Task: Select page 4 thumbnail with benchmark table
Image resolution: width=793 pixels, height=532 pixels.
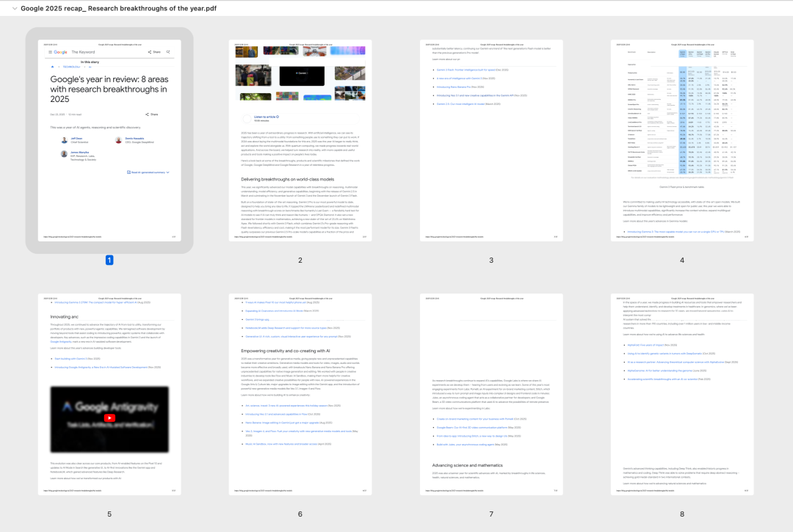Action: [x=682, y=140]
